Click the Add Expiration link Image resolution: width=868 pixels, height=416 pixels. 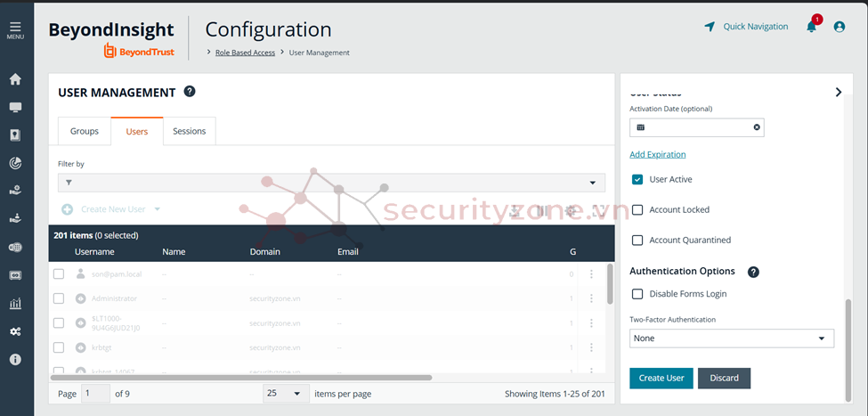click(x=658, y=154)
